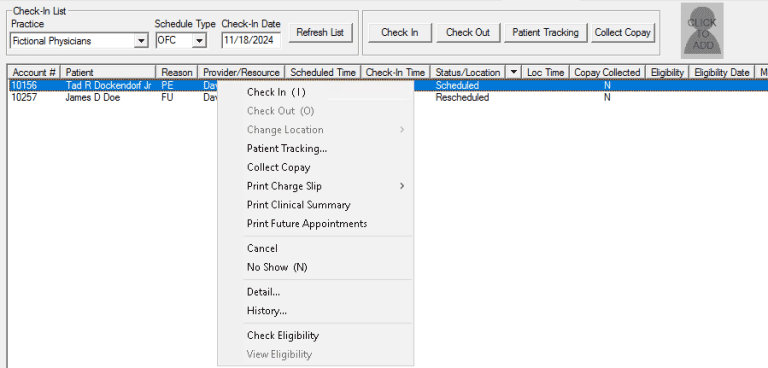Viewport: 768px width, 368px height.
Task: Click the Collect Copay toolbar button
Action: pyautogui.click(x=623, y=33)
